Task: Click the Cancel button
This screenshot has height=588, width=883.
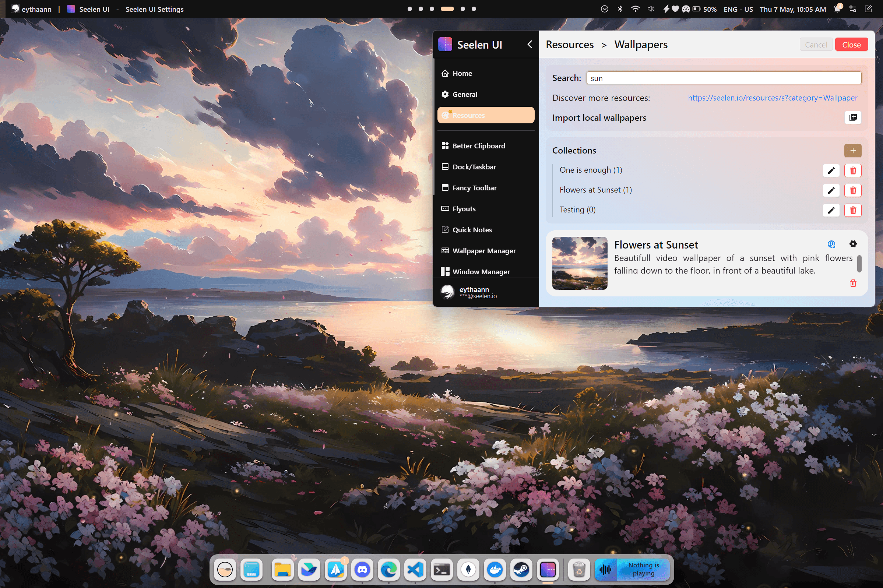Action: [816, 44]
